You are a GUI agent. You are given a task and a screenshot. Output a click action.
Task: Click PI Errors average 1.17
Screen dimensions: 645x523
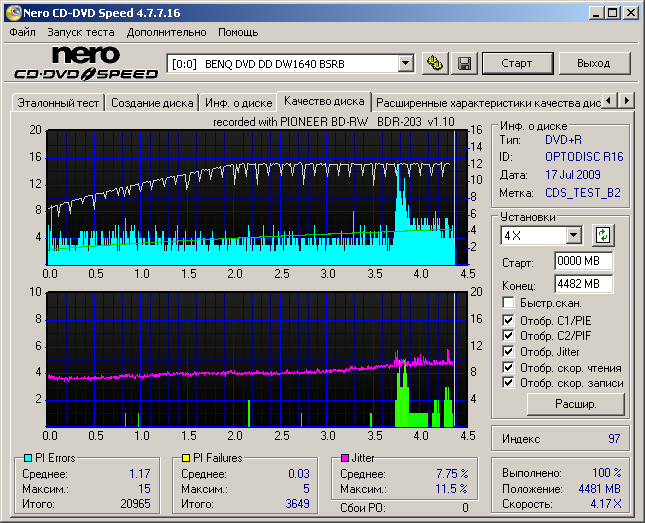click(140, 474)
